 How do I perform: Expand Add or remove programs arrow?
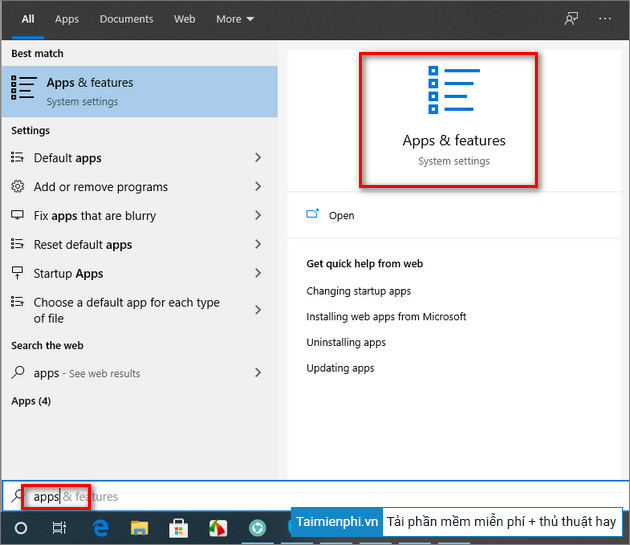coord(258,187)
